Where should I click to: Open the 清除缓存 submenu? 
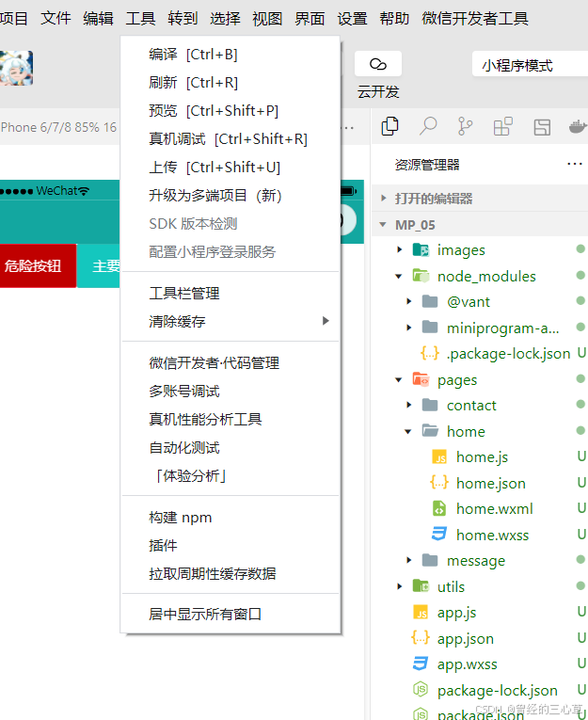tap(230, 321)
